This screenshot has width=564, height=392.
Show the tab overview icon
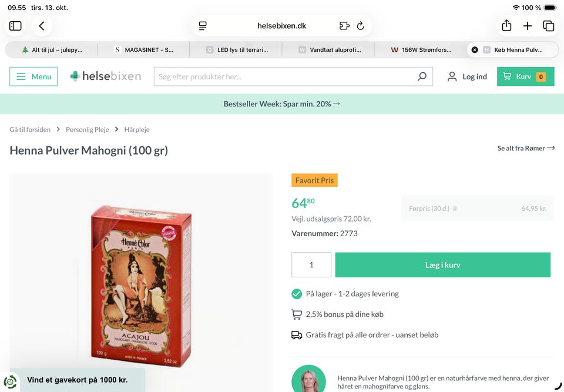tap(549, 26)
